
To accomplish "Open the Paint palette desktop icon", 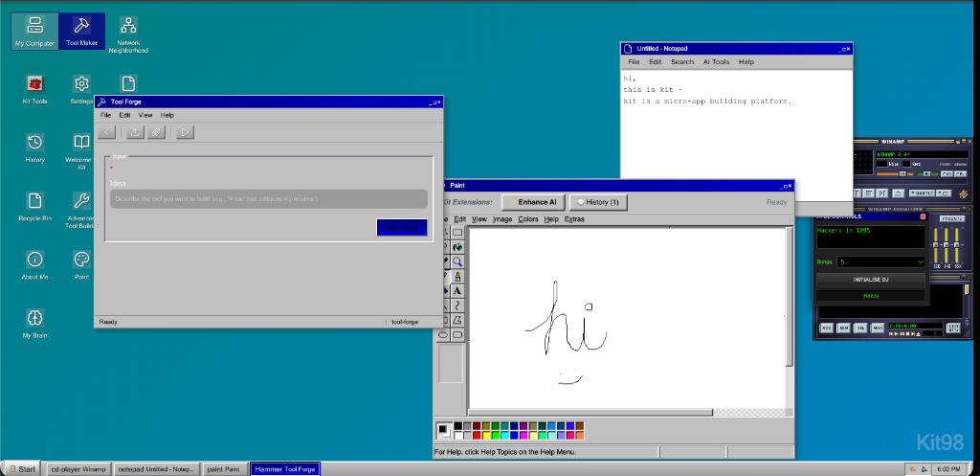I will (x=82, y=264).
